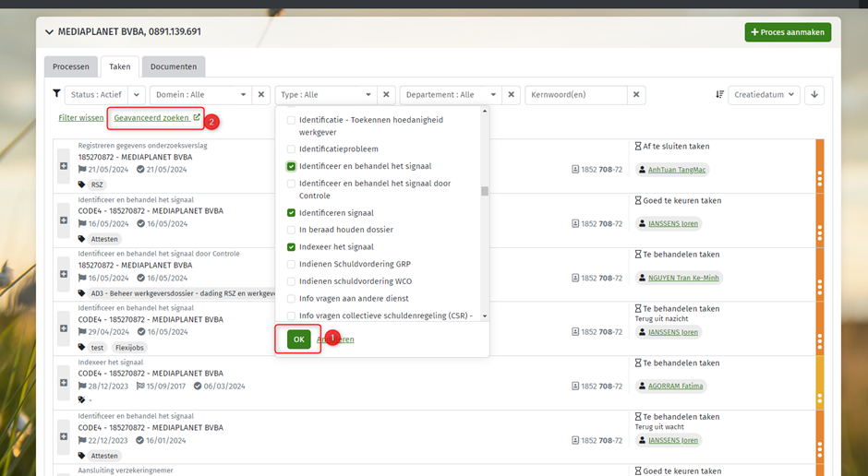This screenshot has width=868, height=476.
Task: Open the AGORRAM Fatima user link
Action: click(675, 387)
